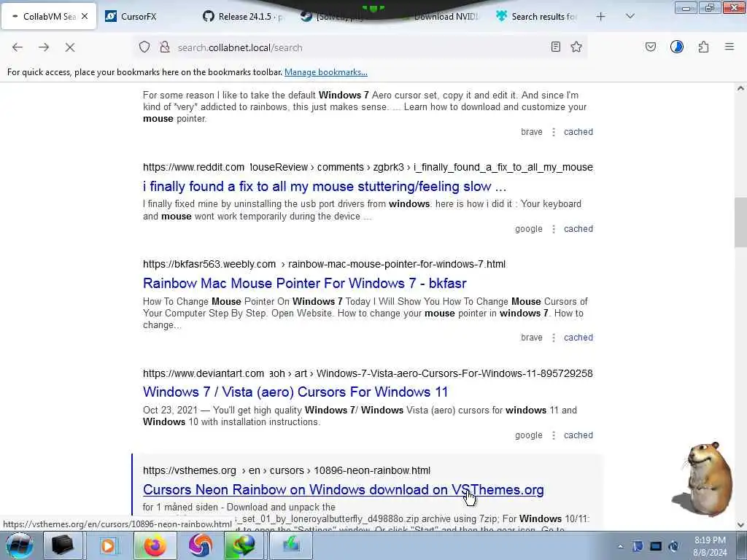Show hidden system tray icons
The height and width of the screenshot is (560, 747).
620,546
